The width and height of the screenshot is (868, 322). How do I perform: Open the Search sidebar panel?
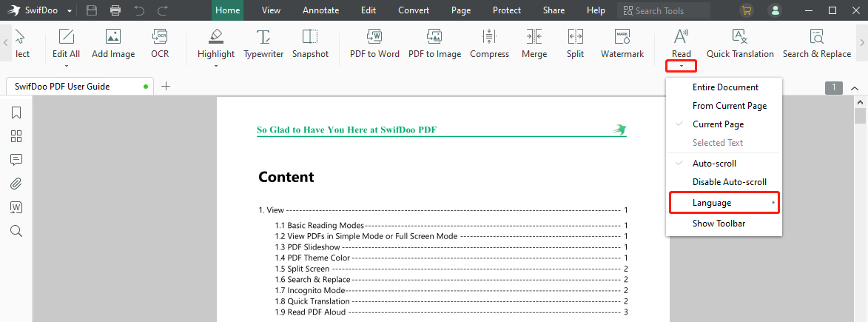tap(16, 231)
